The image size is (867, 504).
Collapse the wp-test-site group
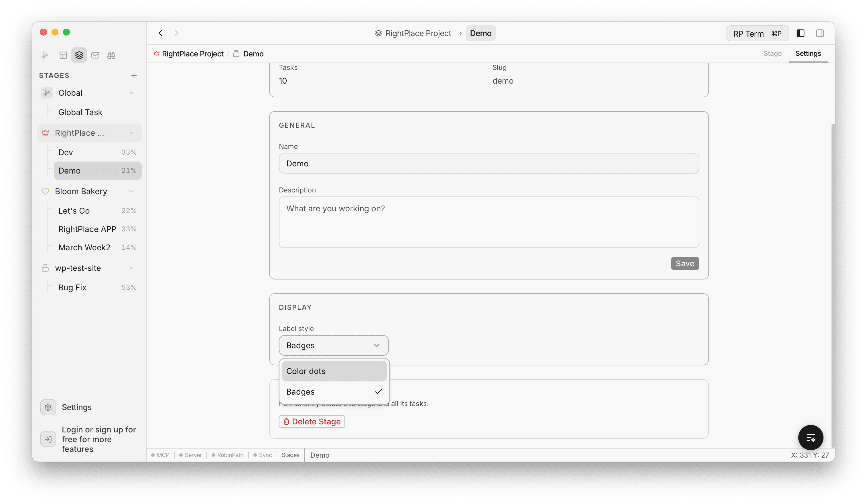[131, 268]
